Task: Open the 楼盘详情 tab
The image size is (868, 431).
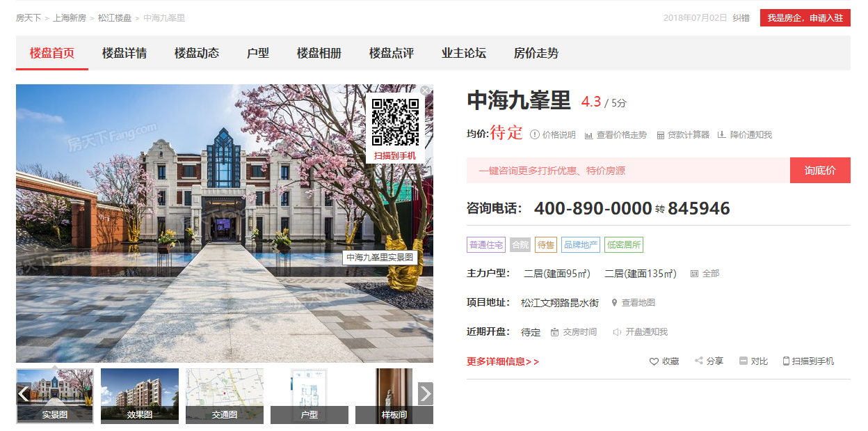Action: click(x=124, y=53)
